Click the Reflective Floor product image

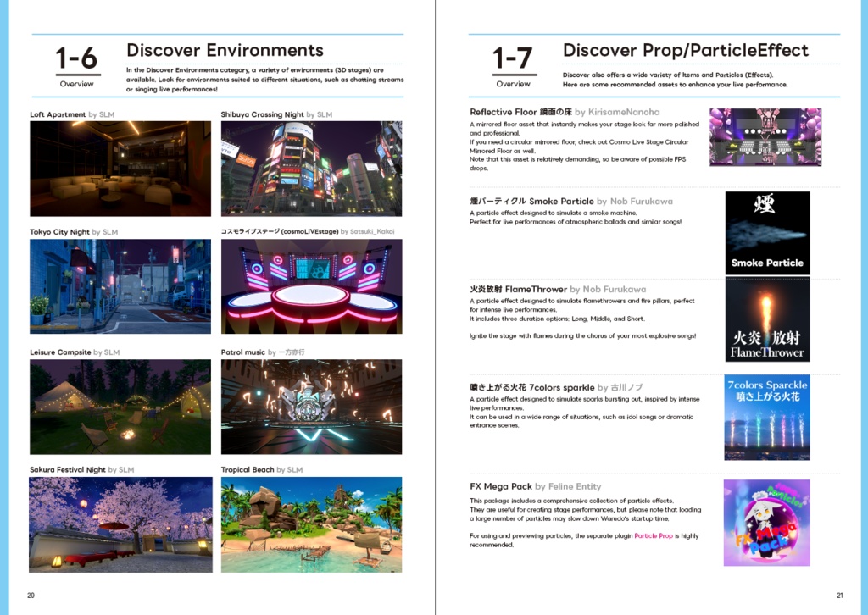point(765,136)
